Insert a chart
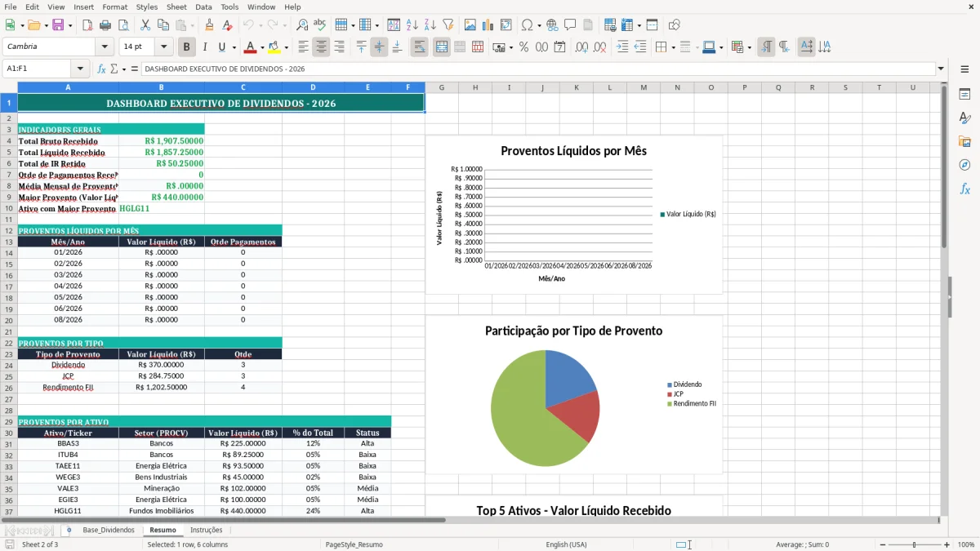The image size is (980, 551). coord(488,25)
